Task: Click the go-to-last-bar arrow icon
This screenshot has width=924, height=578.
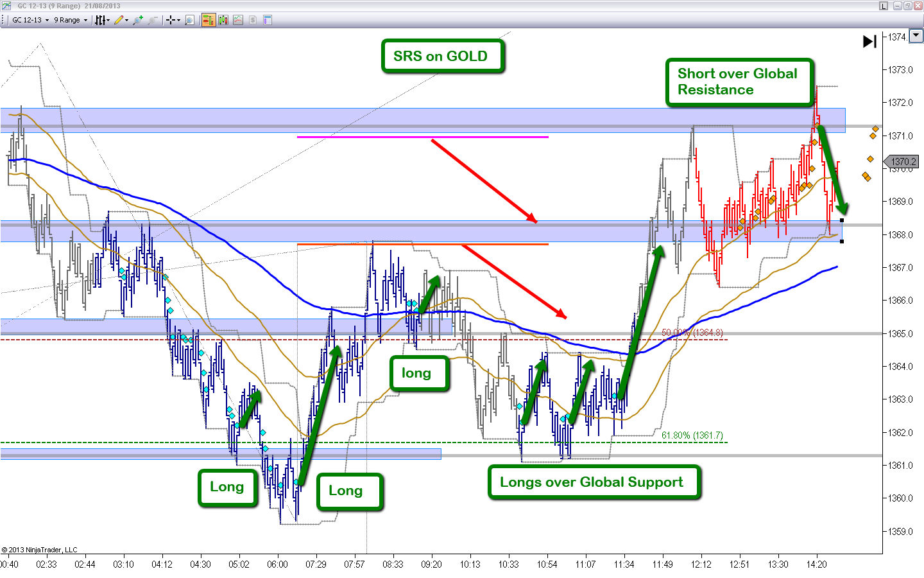Action: 869,41
